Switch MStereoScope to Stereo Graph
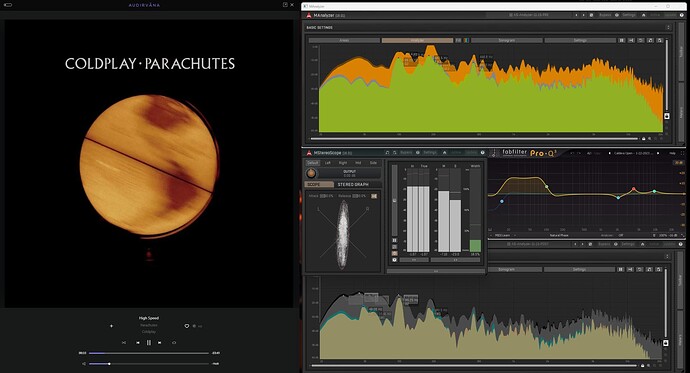690x373 pixels. 353,184
